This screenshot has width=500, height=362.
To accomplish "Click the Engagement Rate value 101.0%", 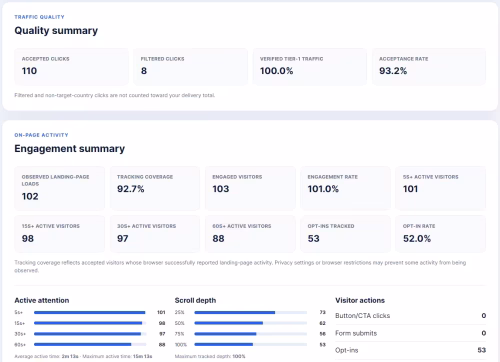I will (323, 189).
